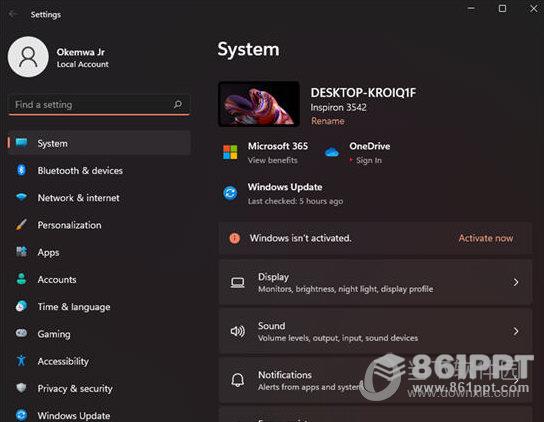Click the Windows isn't activated message
The image size is (544, 422).
click(x=300, y=238)
